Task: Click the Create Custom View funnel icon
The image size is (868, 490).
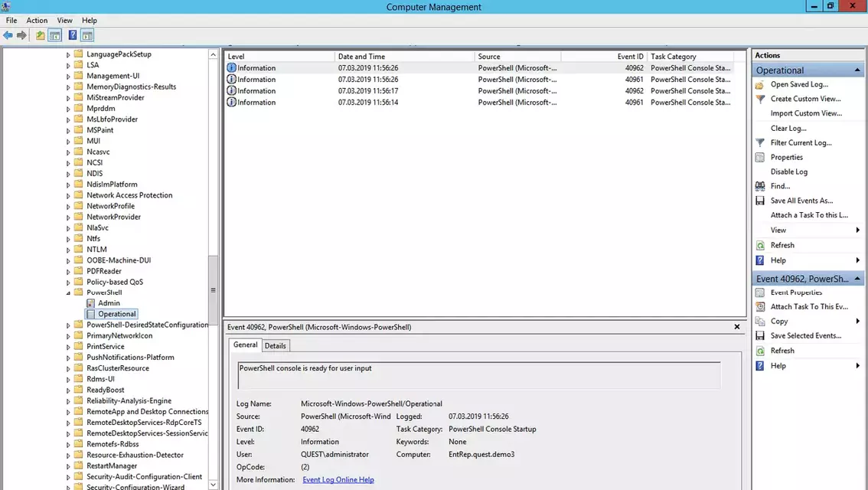Action: point(760,99)
